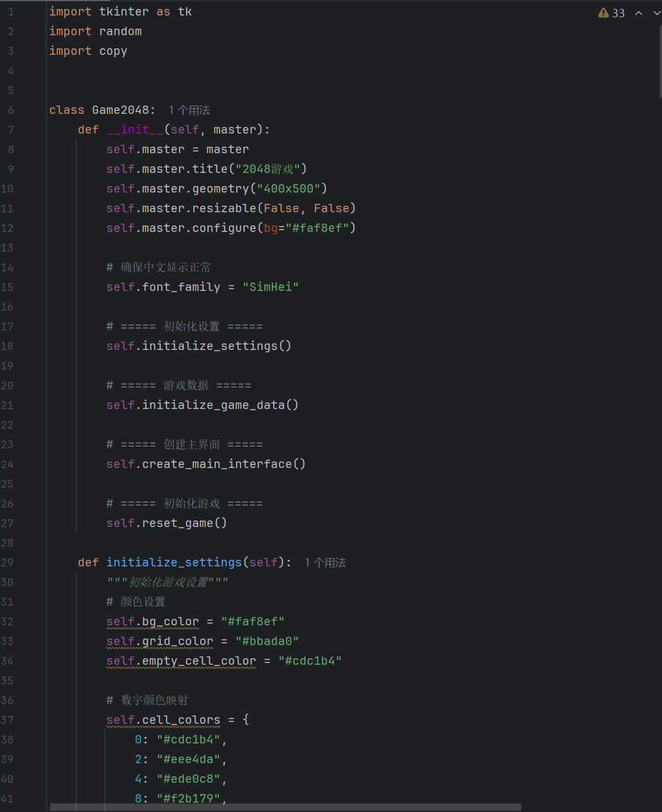This screenshot has height=812, width=662.
Task: Go to next highlighted problem with down arrow
Action: [x=657, y=13]
